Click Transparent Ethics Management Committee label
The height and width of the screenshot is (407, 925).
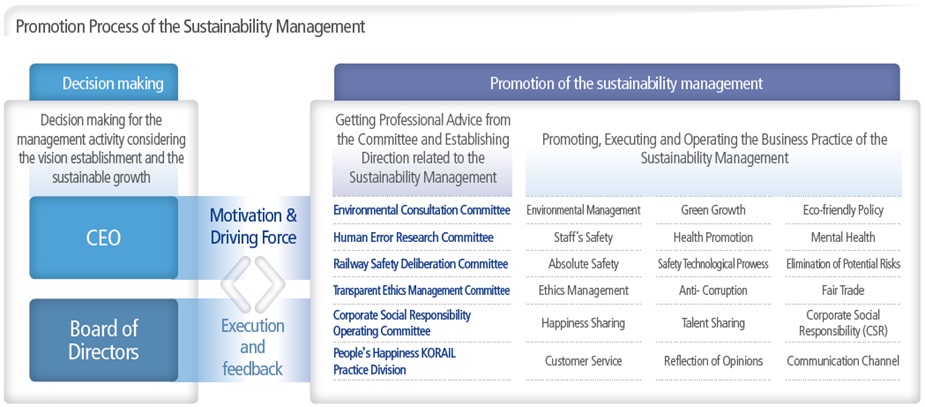point(421,290)
